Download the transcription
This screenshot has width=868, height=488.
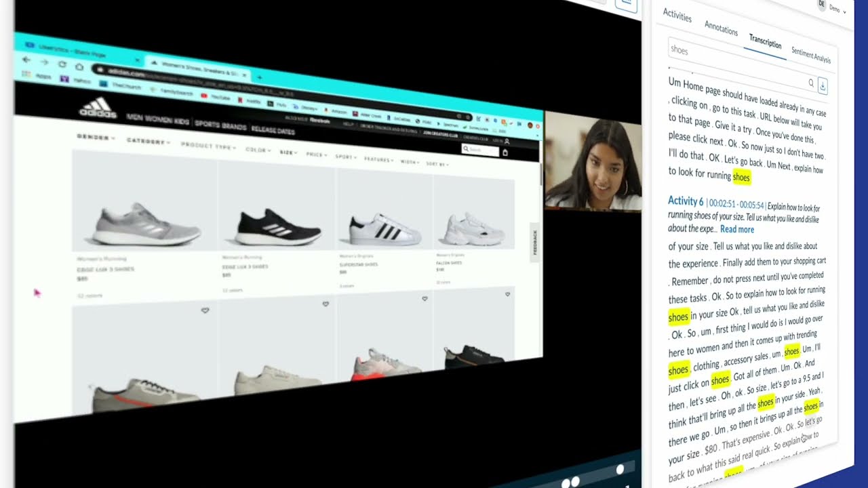(x=823, y=86)
